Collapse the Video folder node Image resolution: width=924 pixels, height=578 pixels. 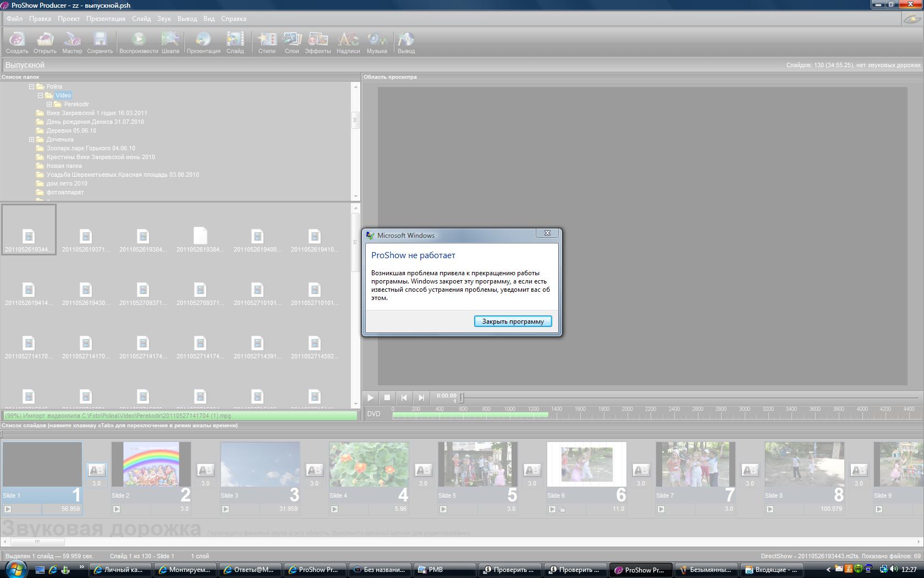click(x=41, y=96)
